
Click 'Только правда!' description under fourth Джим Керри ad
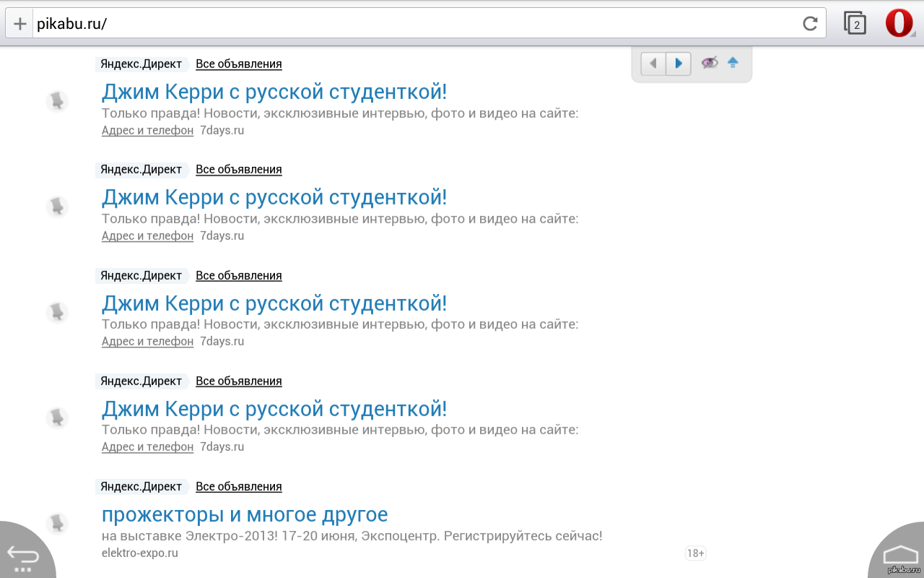tap(340, 430)
